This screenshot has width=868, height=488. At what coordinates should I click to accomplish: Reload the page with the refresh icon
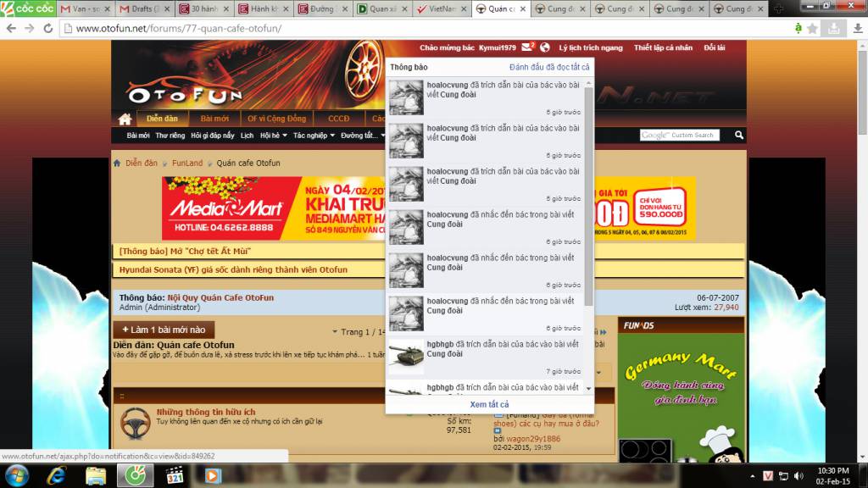pos(48,28)
